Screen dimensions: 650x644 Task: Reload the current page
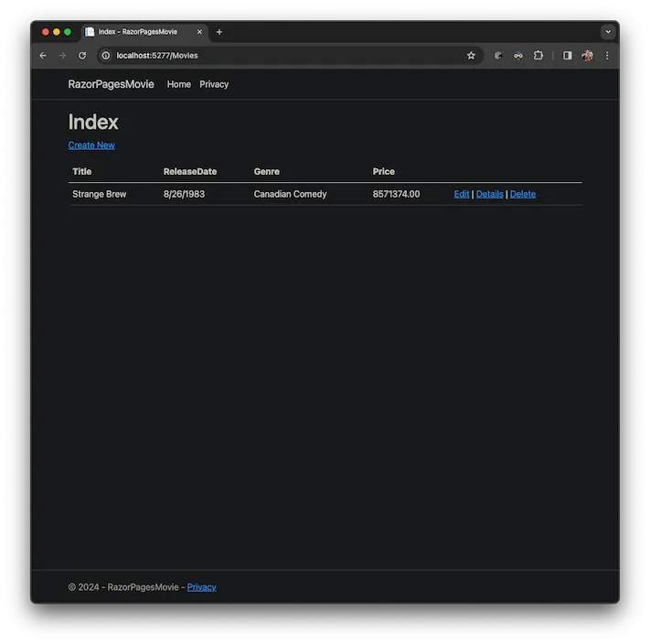pos(82,56)
